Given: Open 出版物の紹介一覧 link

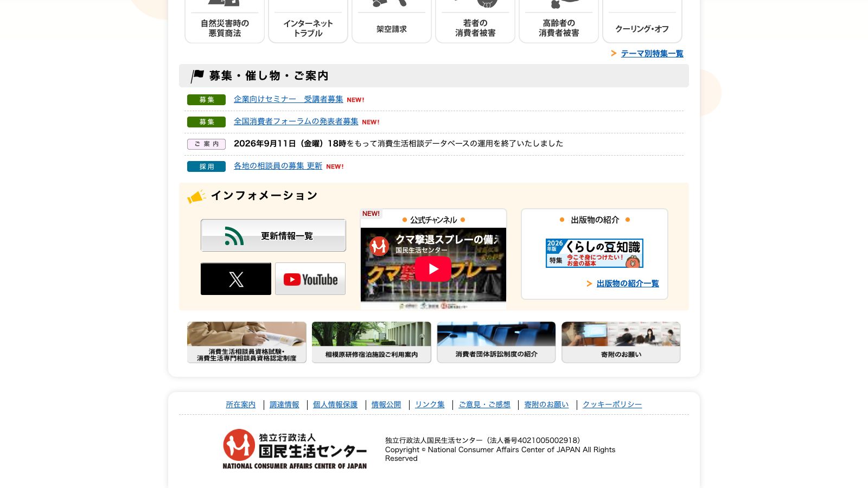Looking at the screenshot, I should click(628, 284).
